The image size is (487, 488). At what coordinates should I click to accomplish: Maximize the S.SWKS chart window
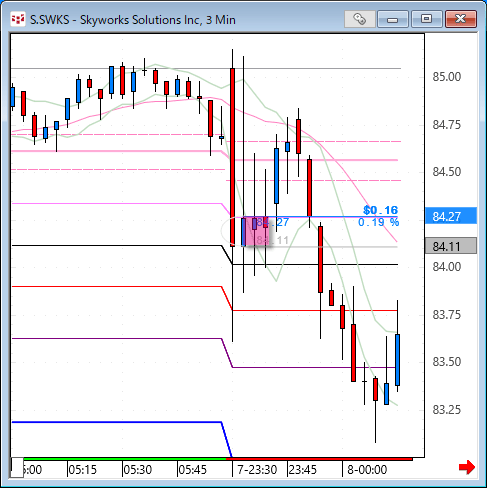coord(427,19)
